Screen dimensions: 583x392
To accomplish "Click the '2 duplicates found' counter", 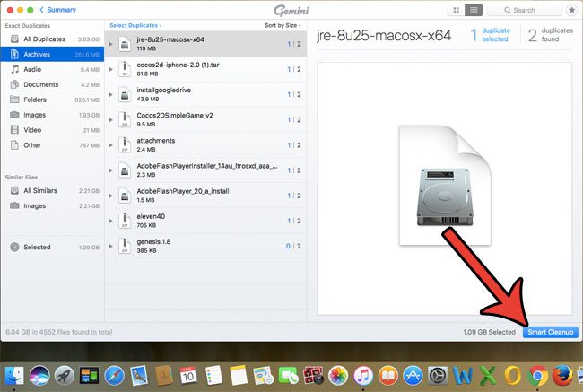I will click(x=551, y=35).
